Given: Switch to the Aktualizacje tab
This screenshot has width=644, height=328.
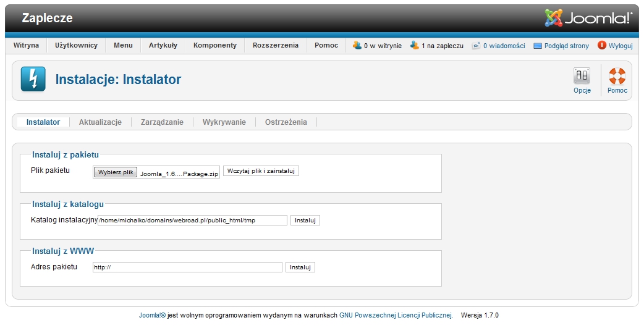Looking at the screenshot, I should [x=100, y=122].
